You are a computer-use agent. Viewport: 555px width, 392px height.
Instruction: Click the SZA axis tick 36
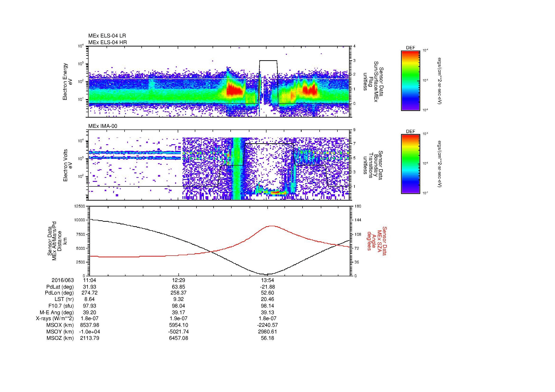tap(357, 262)
